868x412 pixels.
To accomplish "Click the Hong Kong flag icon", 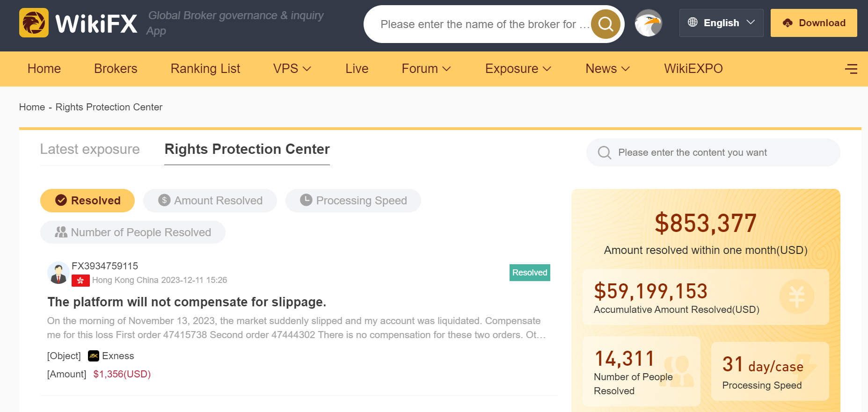I will click(80, 281).
